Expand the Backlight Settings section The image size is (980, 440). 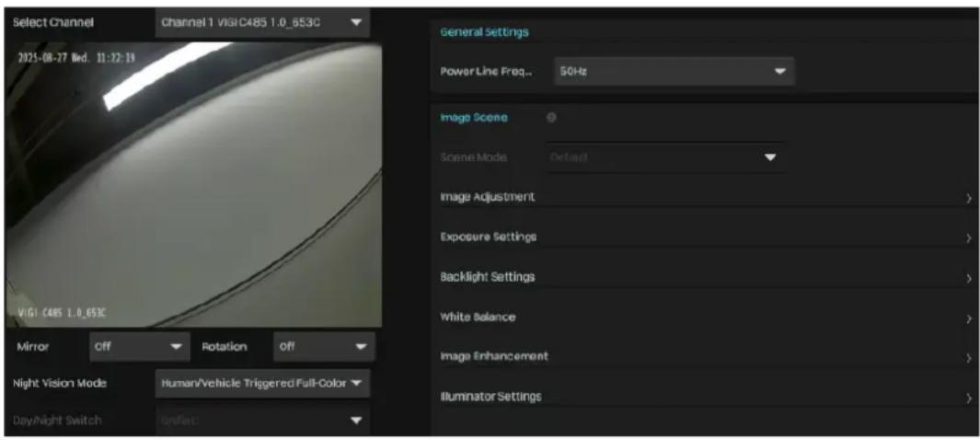[707, 277]
